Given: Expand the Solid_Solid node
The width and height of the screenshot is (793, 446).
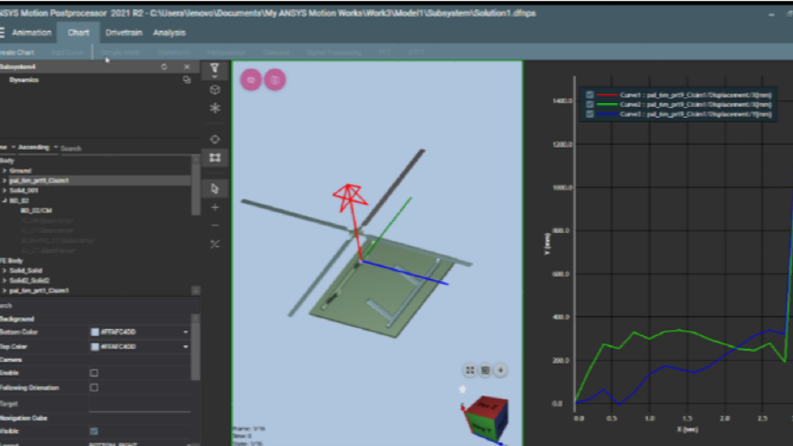Looking at the screenshot, I should point(4,271).
